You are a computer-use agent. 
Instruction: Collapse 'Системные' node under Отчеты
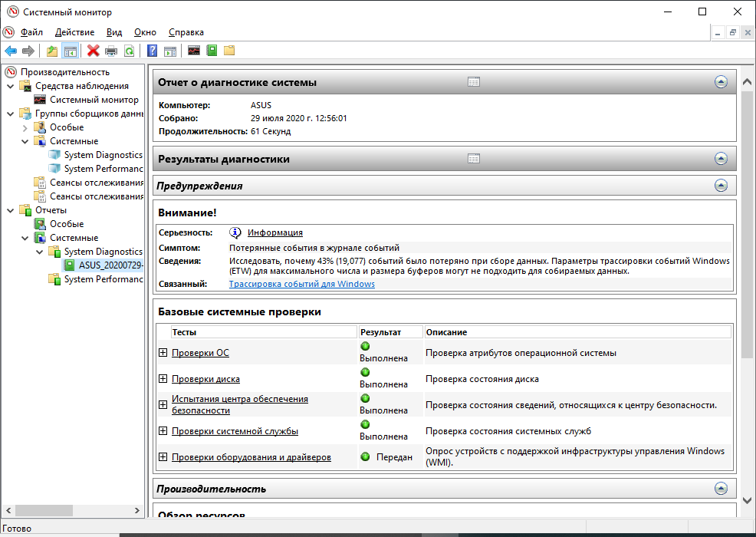tap(25, 238)
